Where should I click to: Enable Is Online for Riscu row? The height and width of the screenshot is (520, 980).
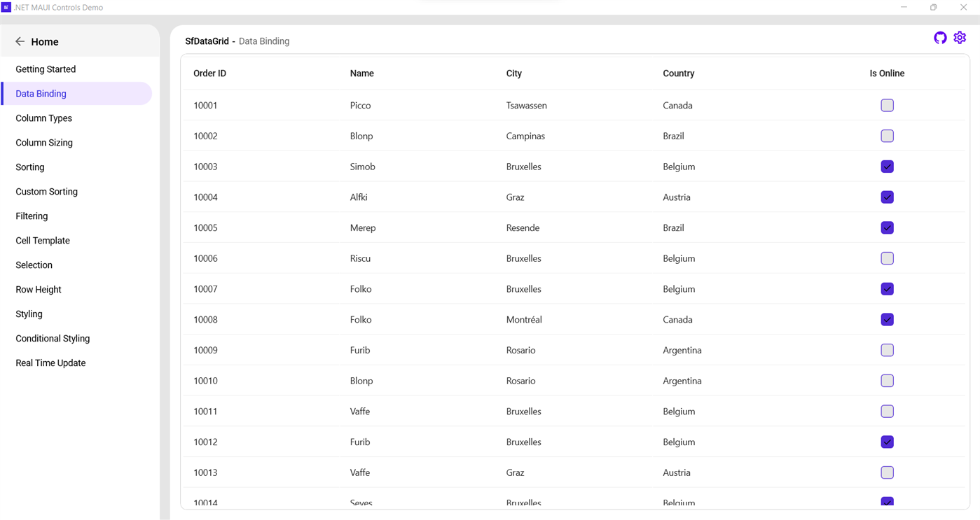(887, 258)
